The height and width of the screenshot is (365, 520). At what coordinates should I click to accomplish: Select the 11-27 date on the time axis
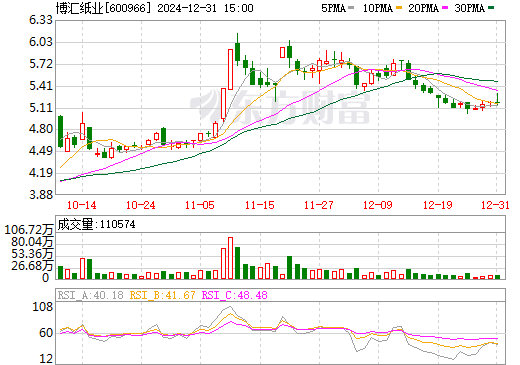click(x=319, y=205)
